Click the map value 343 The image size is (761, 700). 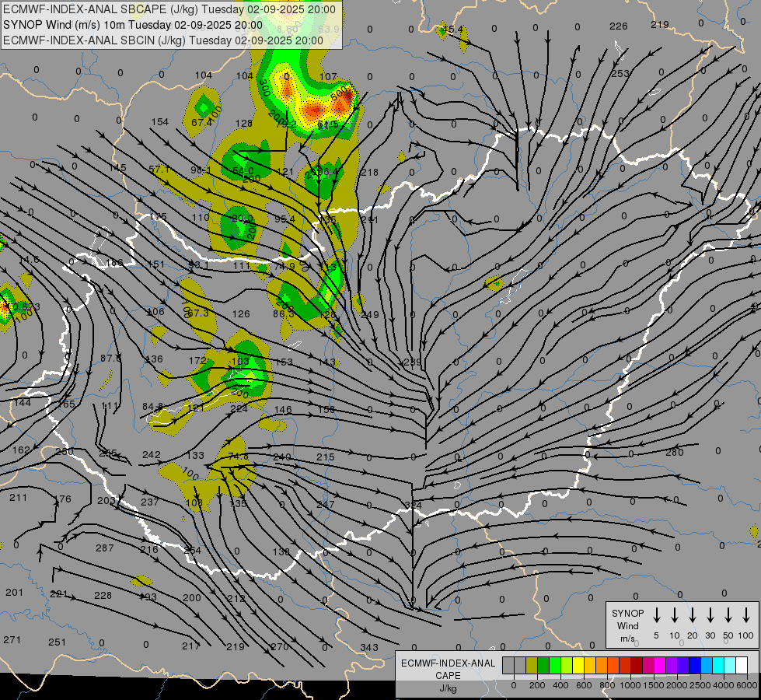point(369,648)
